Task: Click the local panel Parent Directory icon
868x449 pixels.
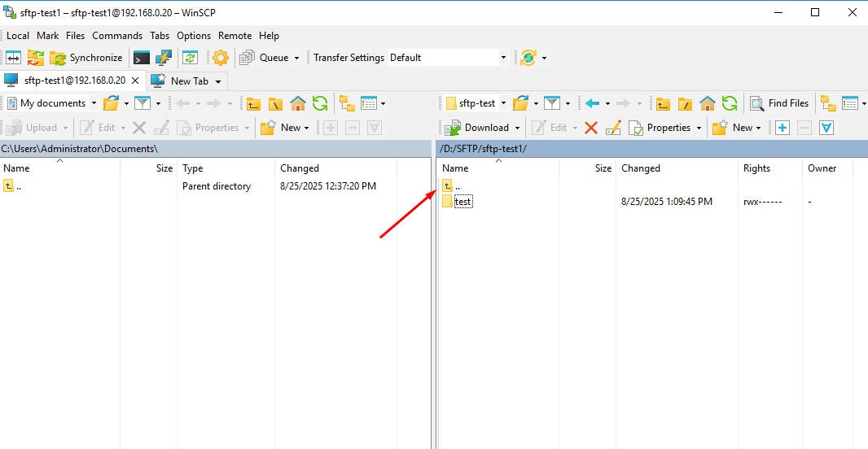Action: click(253, 102)
